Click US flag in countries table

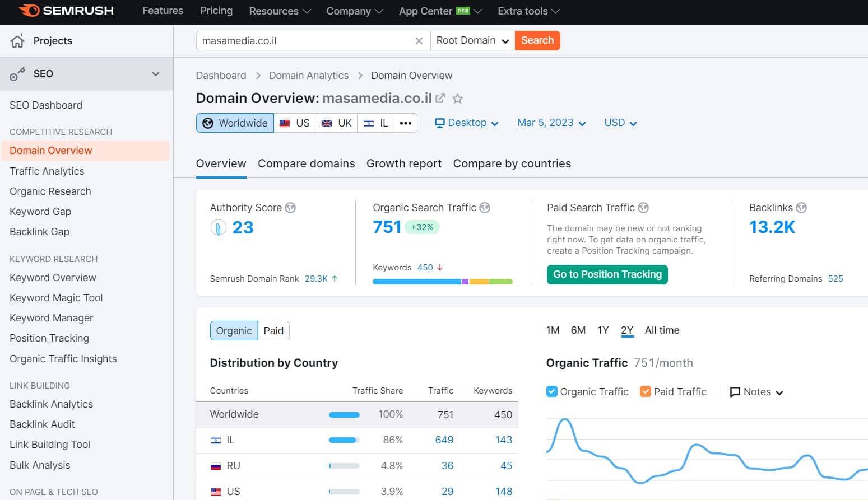tap(216, 492)
